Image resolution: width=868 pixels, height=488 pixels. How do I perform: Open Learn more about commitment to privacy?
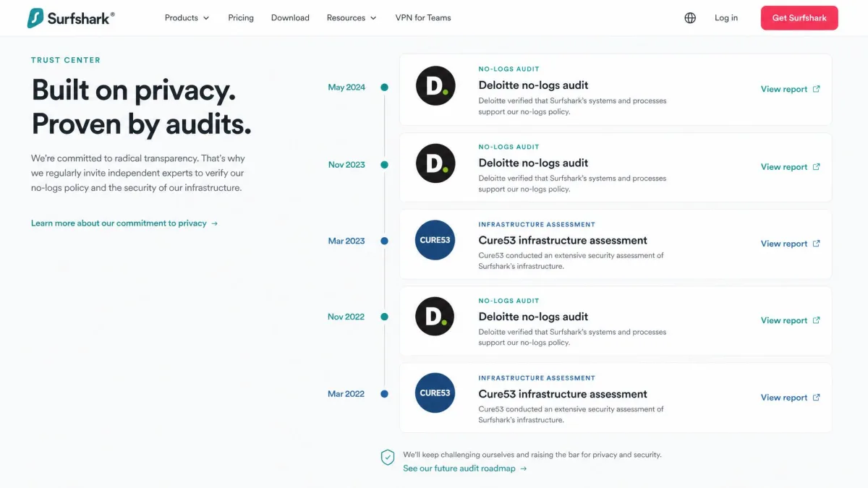tap(124, 223)
